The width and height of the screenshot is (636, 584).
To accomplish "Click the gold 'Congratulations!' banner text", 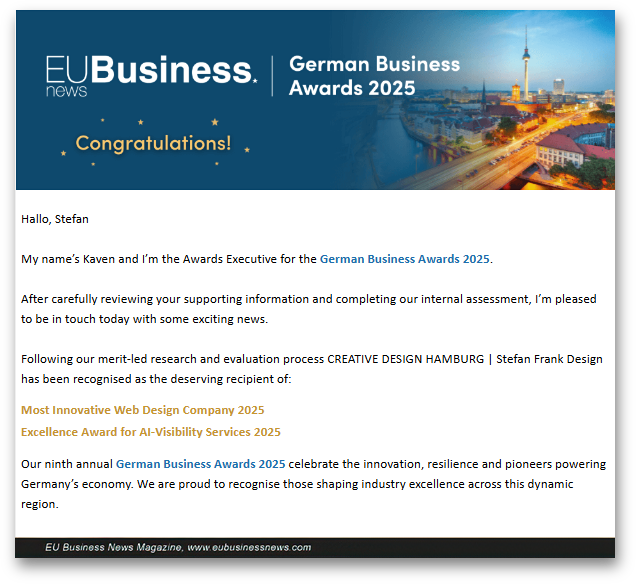I will pyautogui.click(x=153, y=143).
